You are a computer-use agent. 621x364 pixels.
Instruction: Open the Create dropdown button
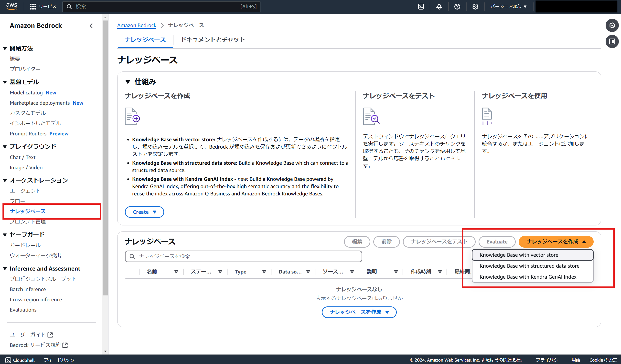pyautogui.click(x=144, y=212)
